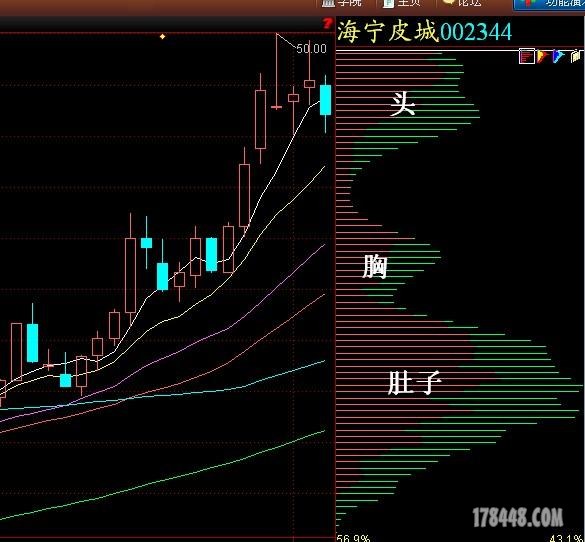Viewport: 585px width, 542px height.
Task: Select the last cyan candlestick
Action: coord(325,100)
